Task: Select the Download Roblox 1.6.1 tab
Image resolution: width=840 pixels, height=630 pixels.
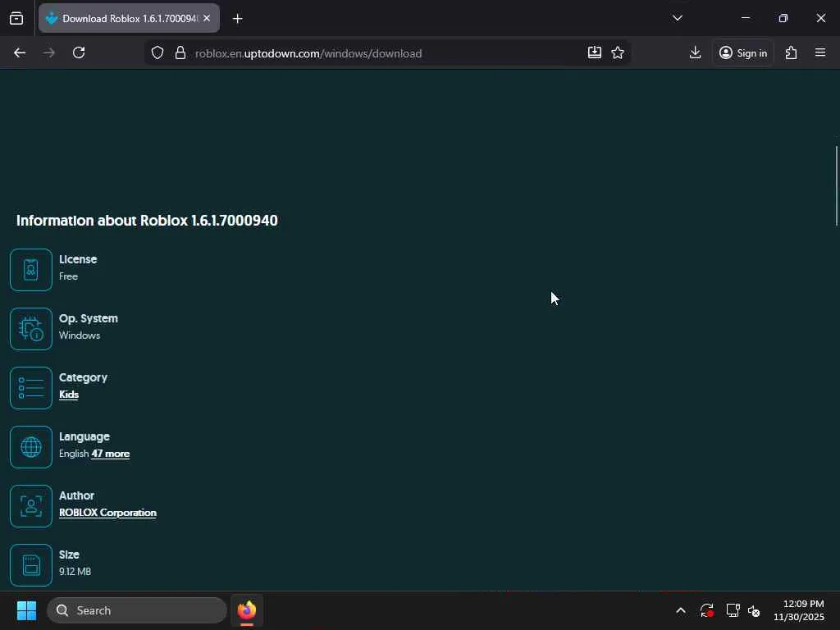Action: (129, 18)
